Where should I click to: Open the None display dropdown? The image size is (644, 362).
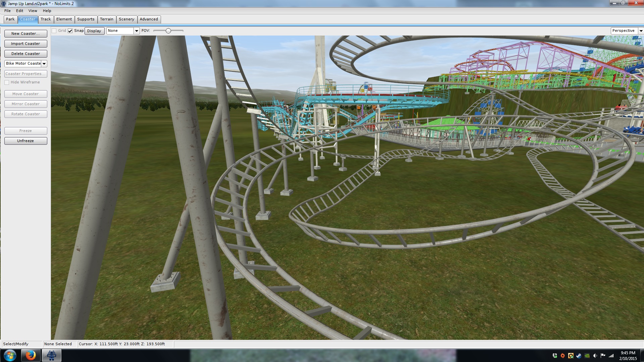137,31
